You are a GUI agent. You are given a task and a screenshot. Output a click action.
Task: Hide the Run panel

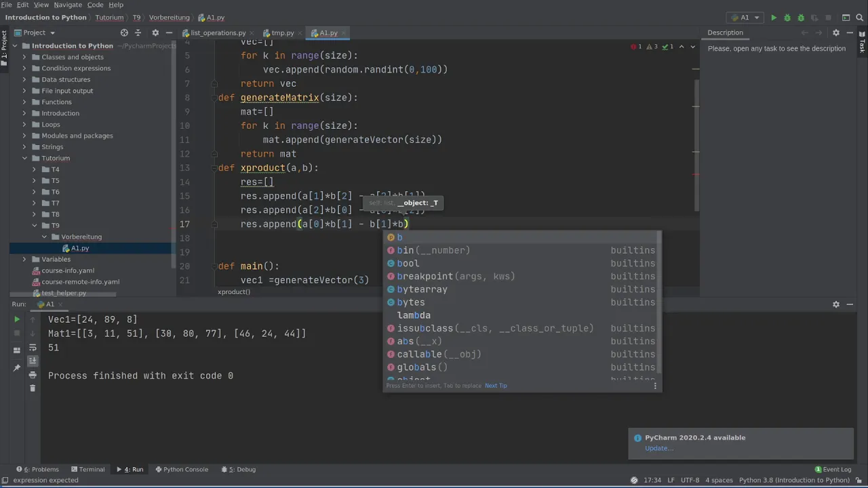(850, 304)
